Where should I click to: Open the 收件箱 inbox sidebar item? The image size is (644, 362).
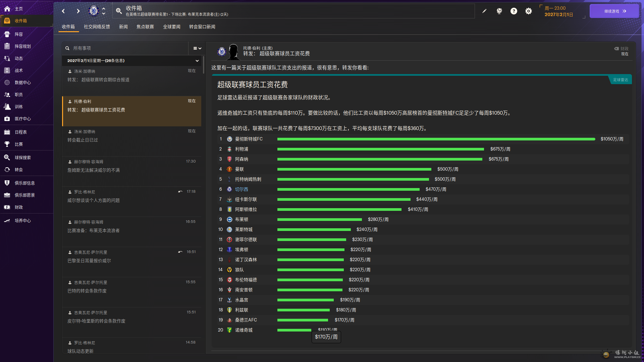[x=26, y=21]
